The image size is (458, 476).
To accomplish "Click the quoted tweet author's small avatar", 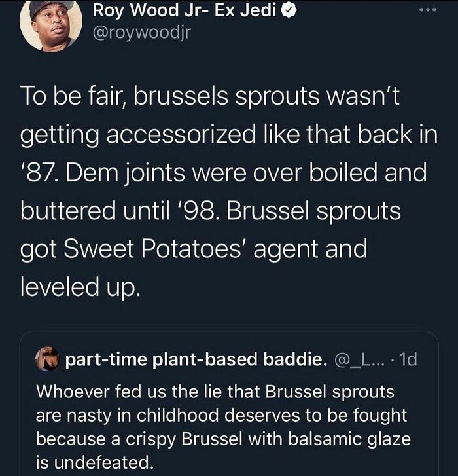I will click(48, 359).
